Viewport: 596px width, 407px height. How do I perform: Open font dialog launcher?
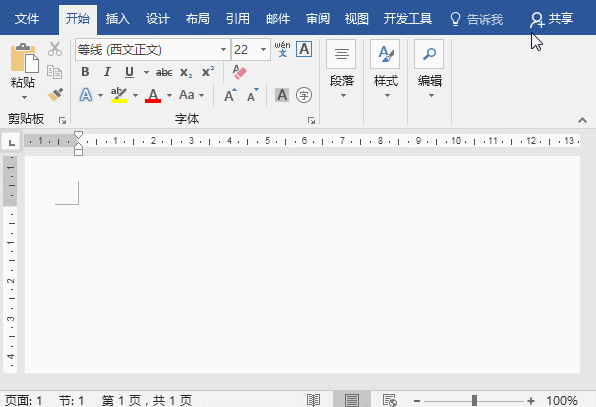coord(311,121)
